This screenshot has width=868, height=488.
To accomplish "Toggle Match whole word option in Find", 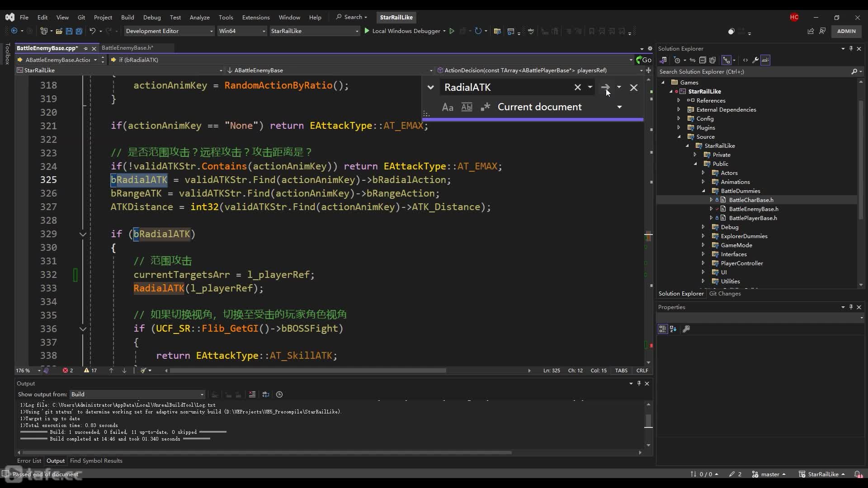I will 467,107.
